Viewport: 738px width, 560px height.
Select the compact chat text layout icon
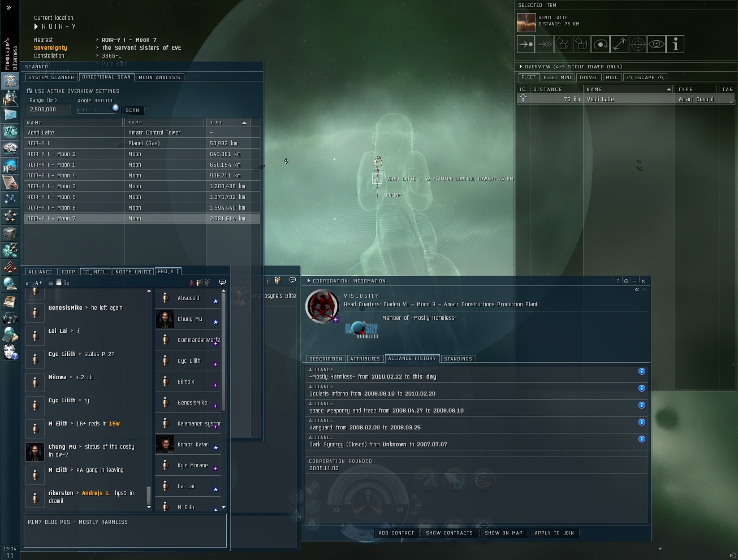50,283
